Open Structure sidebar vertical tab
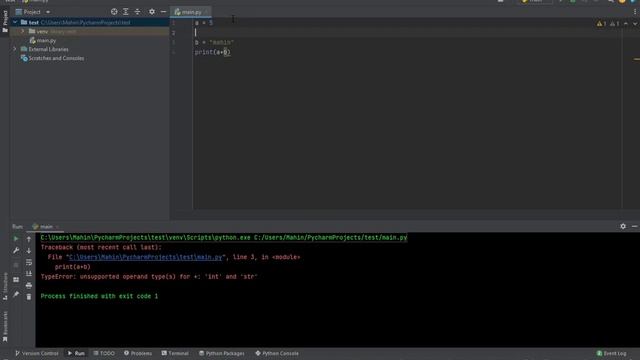640x360 pixels. point(5,286)
